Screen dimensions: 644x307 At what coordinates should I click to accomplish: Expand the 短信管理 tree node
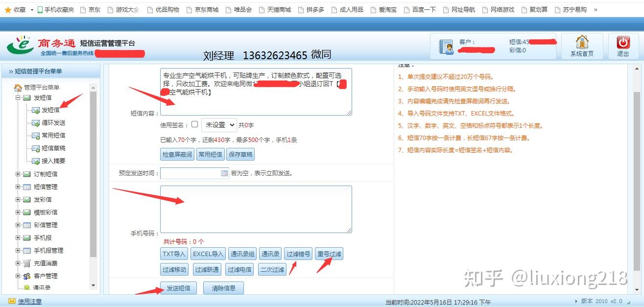(18, 187)
